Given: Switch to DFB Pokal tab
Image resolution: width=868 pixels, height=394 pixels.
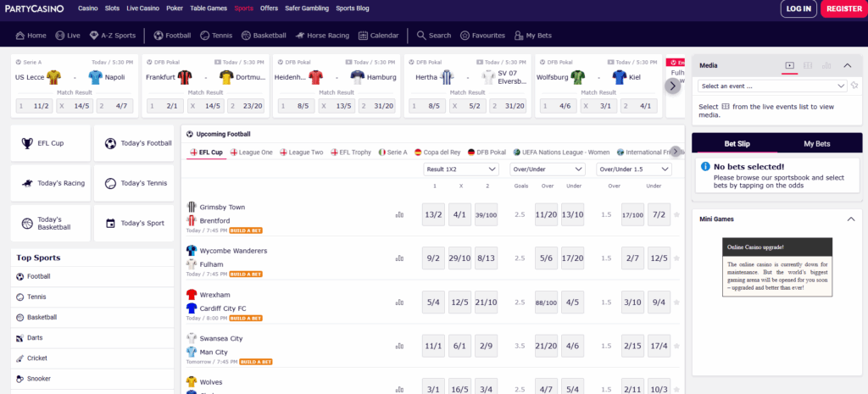Looking at the screenshot, I should click(x=487, y=153).
